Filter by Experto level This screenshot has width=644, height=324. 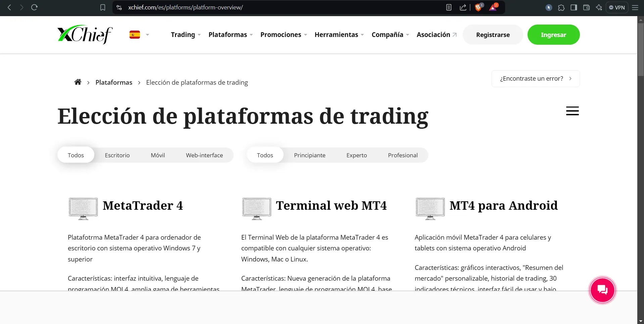coord(357,155)
